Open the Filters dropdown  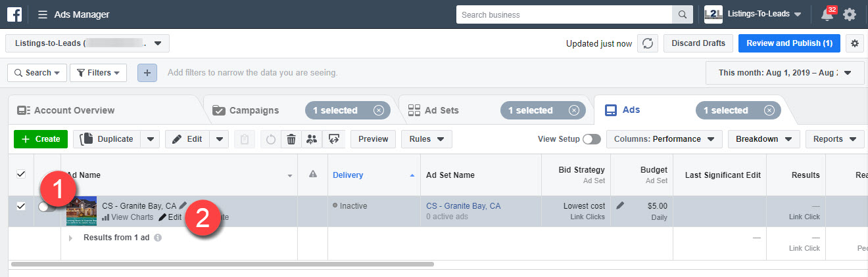(x=98, y=73)
